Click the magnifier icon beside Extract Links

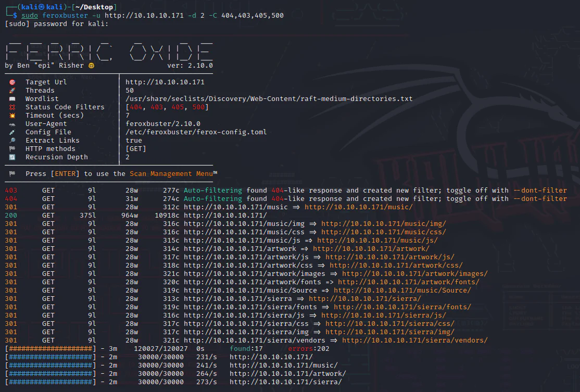click(12, 141)
